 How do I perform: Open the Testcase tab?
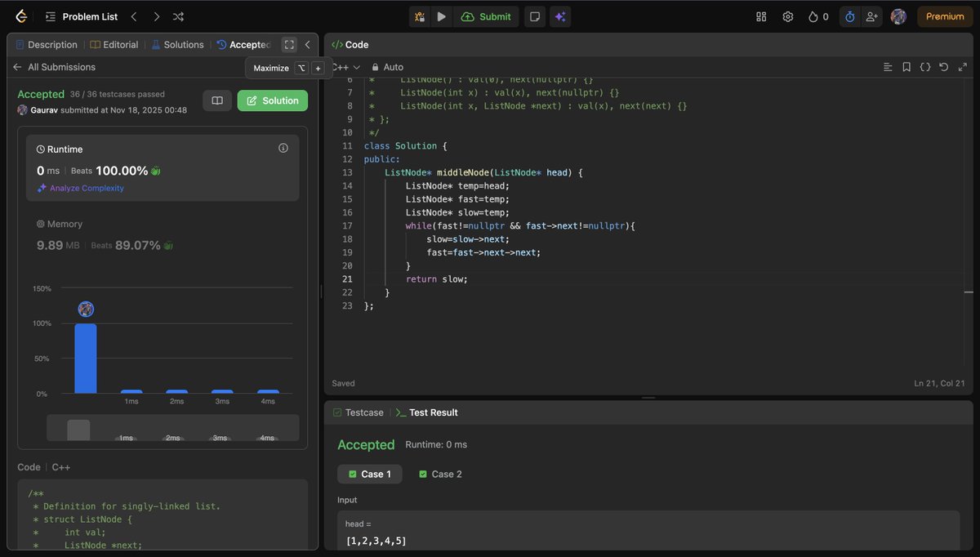pyautogui.click(x=358, y=412)
